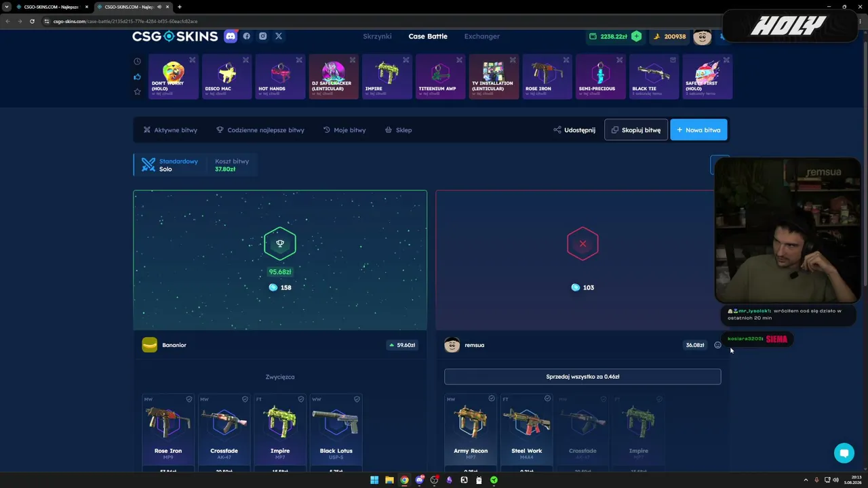Image resolution: width=868 pixels, height=488 pixels.
Task: Select the DJ Safecracker (Lenticular) drop
Action: click(334, 77)
